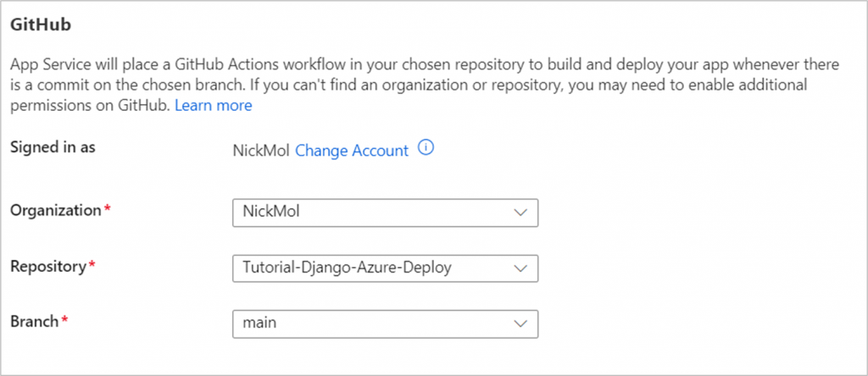
Task: Select the Organization field showing NickMol
Action: pyautogui.click(x=386, y=213)
